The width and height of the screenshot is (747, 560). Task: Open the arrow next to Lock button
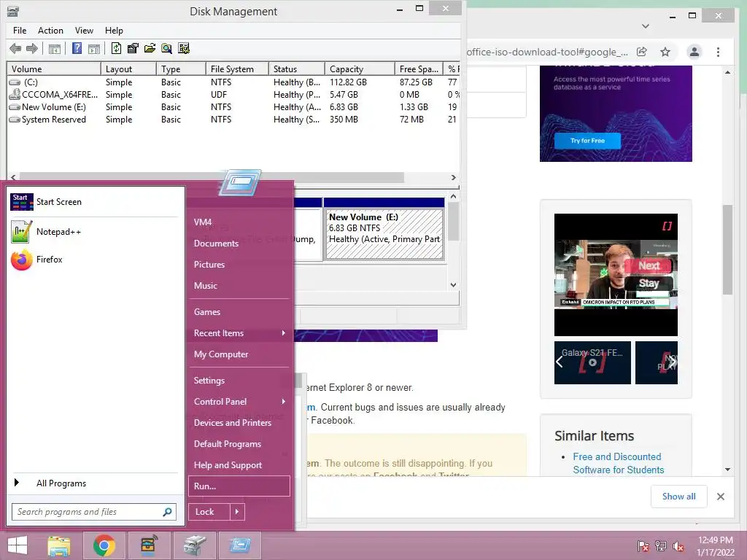(237, 512)
